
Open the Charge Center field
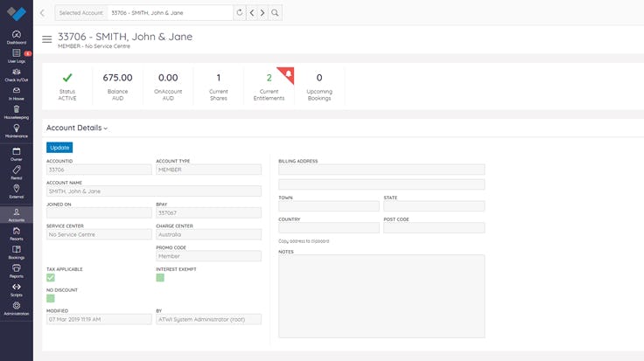click(208, 234)
